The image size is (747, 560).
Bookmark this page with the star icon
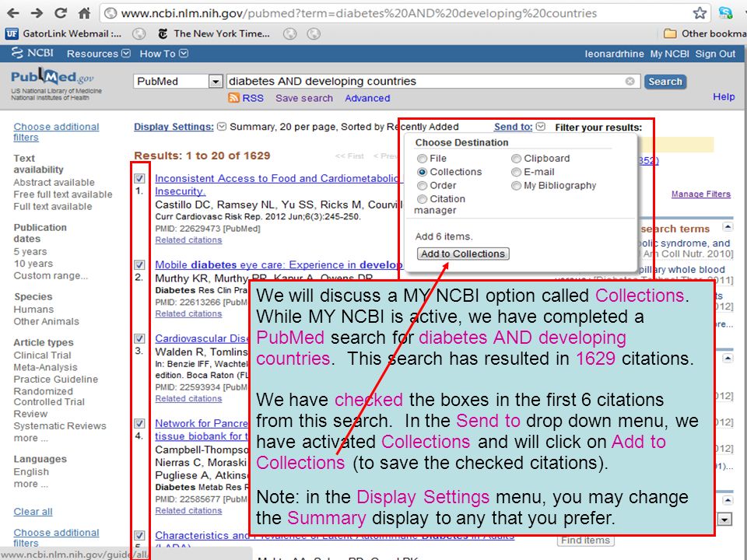point(700,13)
